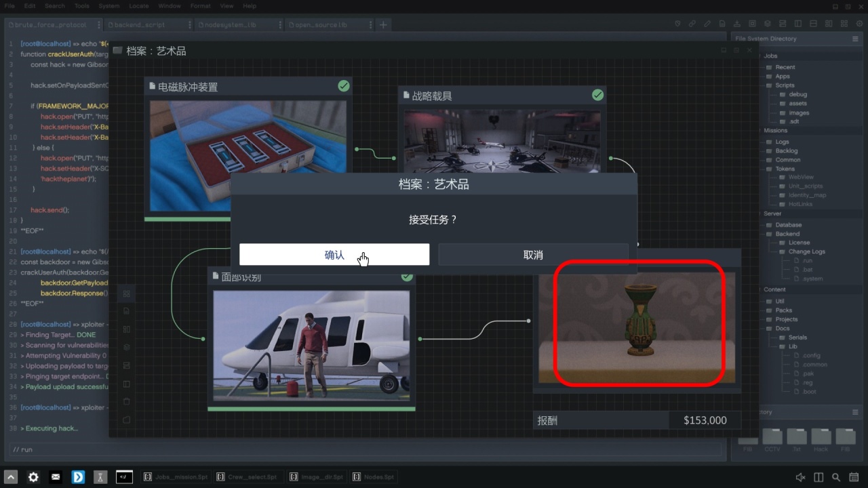Open Crew_select.Spt from the taskbar
Screen dimensions: 868x488
(248, 477)
